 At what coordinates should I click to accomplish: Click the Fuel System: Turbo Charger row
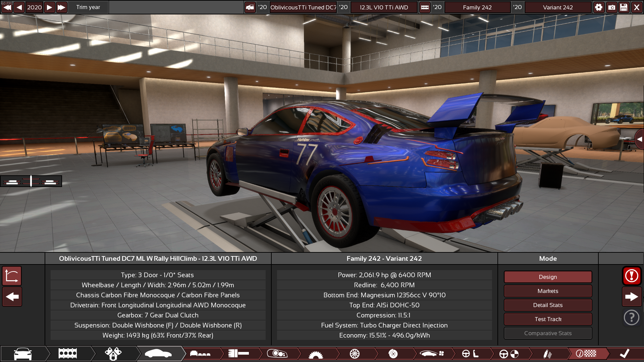pyautogui.click(x=384, y=325)
